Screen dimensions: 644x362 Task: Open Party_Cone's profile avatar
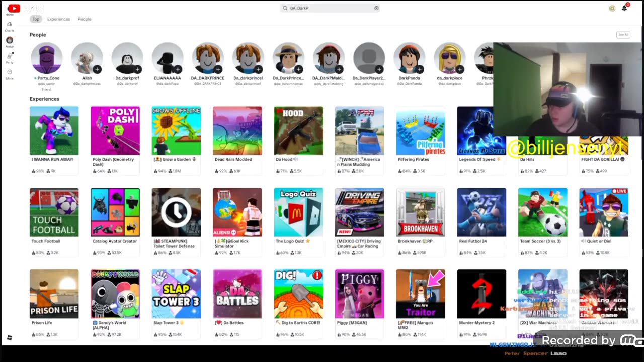point(47,58)
